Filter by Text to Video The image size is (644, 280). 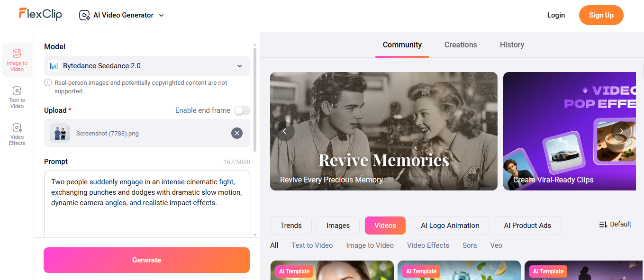312,245
